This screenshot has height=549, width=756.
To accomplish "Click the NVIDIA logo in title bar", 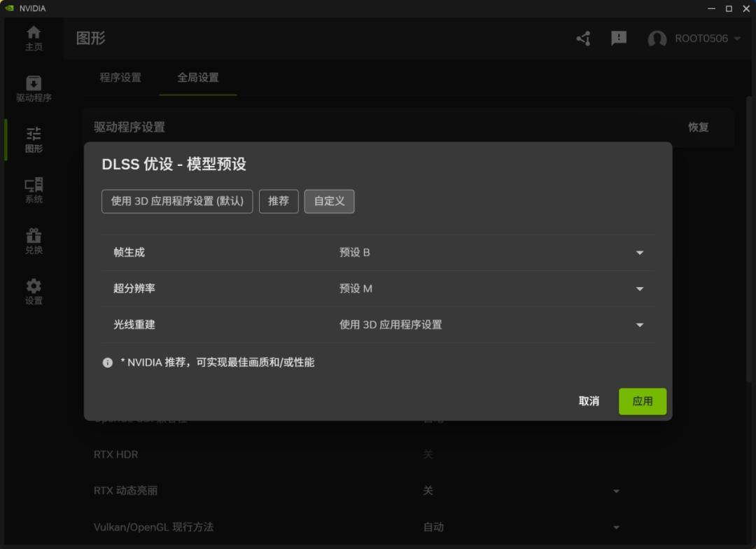I will 9,8.
